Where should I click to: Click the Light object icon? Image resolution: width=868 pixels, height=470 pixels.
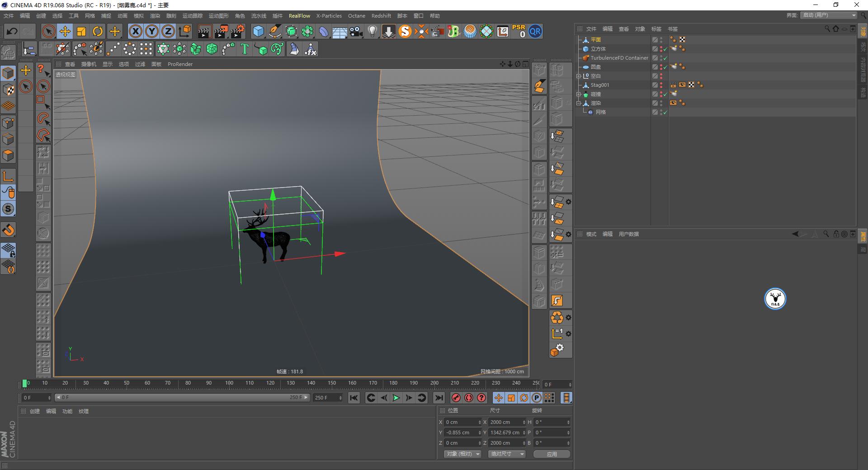coord(372,31)
